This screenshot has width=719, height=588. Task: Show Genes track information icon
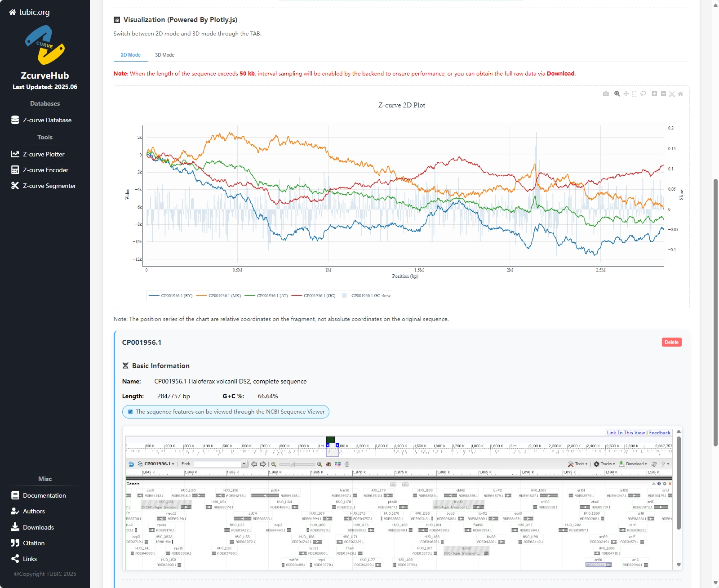click(x=659, y=484)
